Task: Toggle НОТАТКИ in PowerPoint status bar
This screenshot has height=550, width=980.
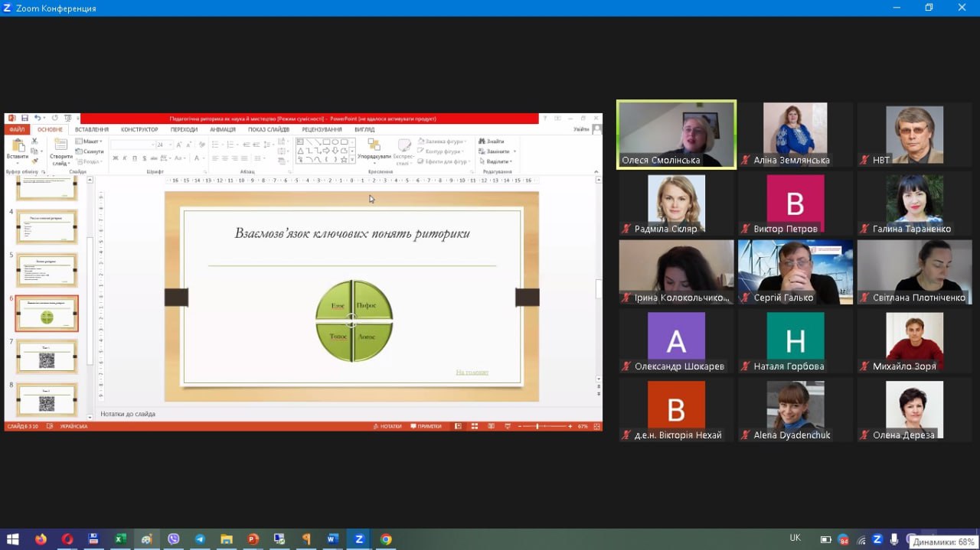Action: point(387,426)
